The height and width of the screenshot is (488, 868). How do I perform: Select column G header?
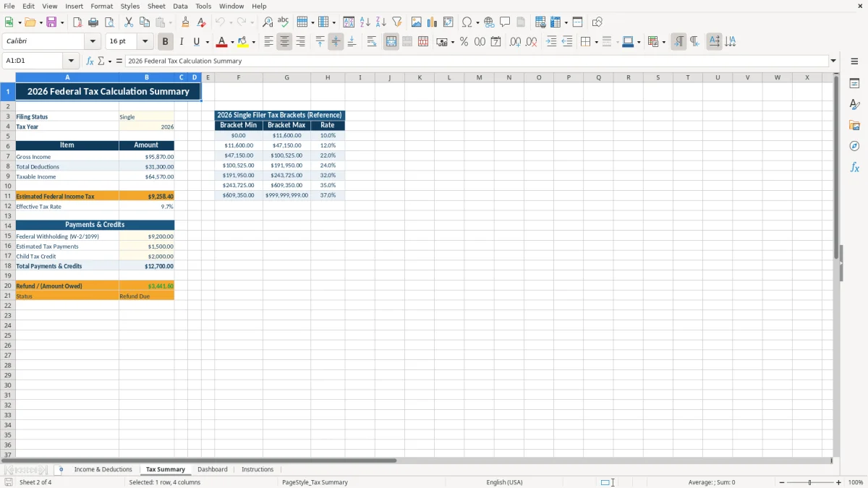click(x=286, y=77)
